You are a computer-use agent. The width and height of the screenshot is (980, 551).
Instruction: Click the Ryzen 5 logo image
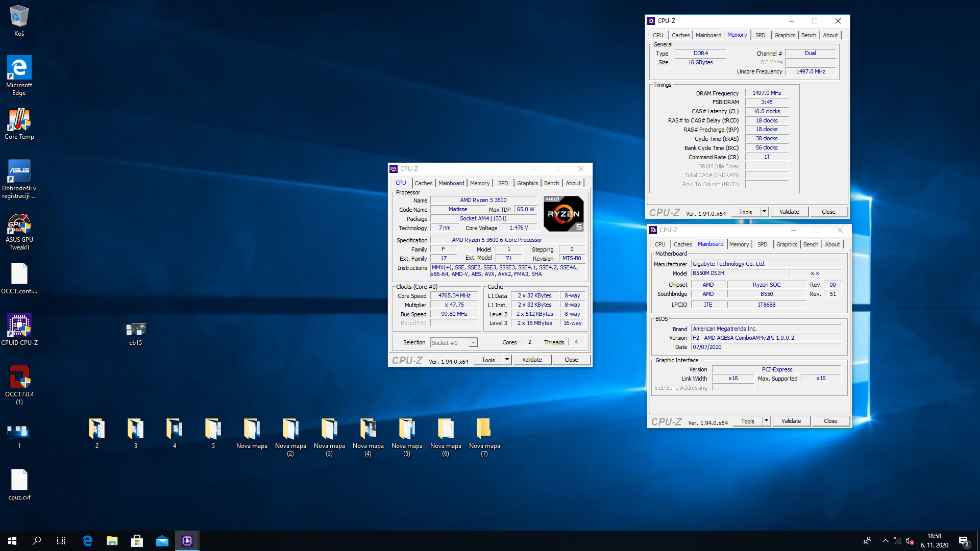tap(563, 214)
